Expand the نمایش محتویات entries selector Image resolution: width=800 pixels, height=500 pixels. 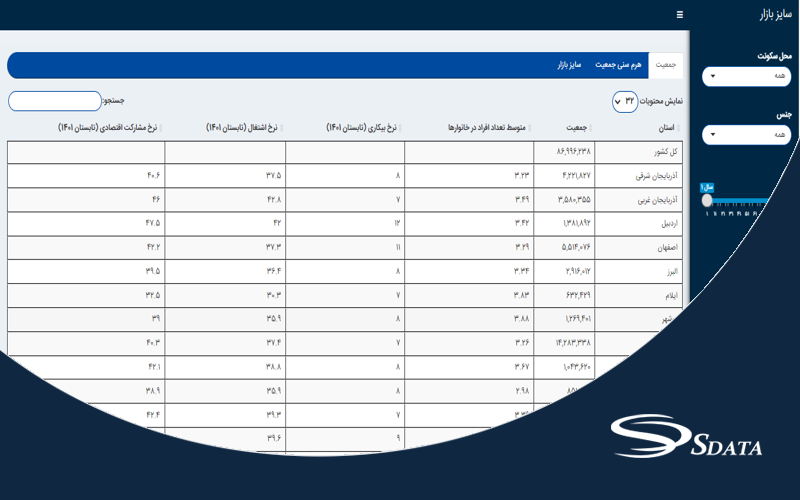(x=626, y=101)
